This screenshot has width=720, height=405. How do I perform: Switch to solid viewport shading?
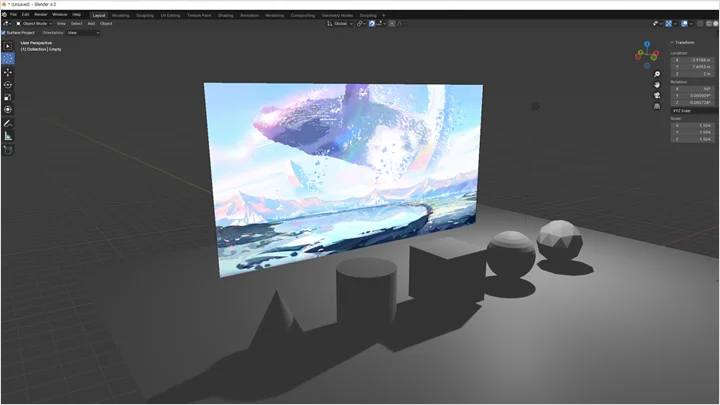point(715,23)
